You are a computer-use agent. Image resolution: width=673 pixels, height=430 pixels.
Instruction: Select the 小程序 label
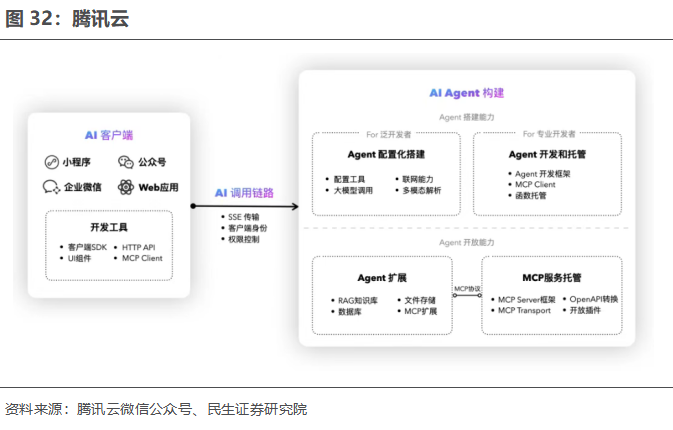coord(76,162)
